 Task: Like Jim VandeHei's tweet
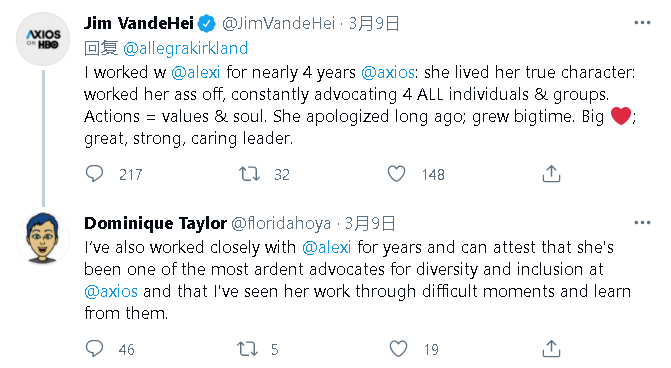pos(396,174)
